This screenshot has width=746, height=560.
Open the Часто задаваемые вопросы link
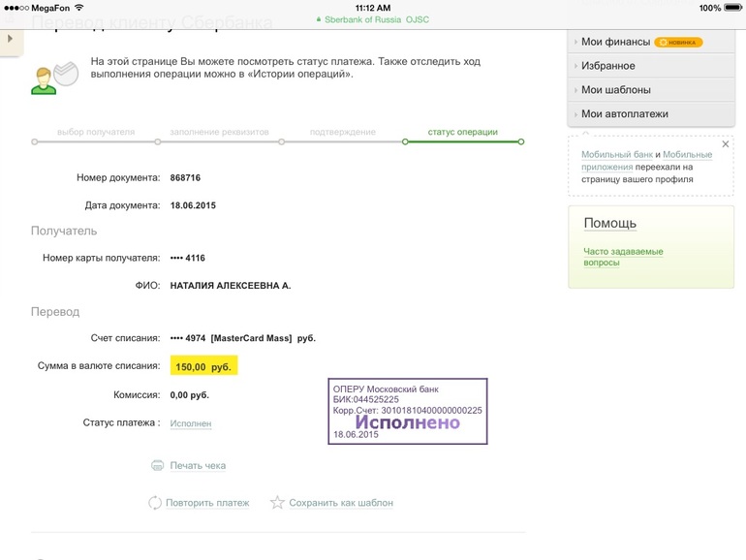pyautogui.click(x=622, y=257)
